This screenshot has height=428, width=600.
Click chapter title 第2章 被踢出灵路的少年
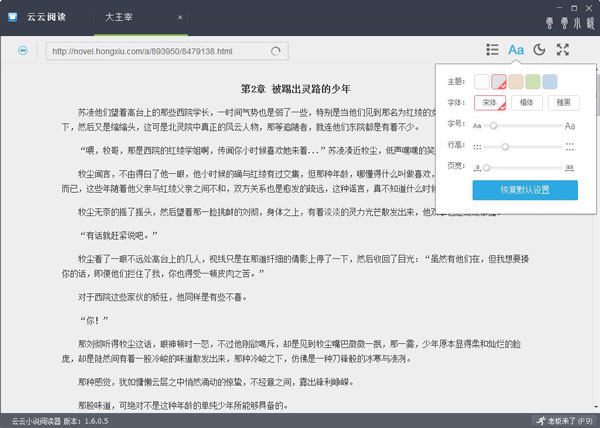tap(295, 89)
